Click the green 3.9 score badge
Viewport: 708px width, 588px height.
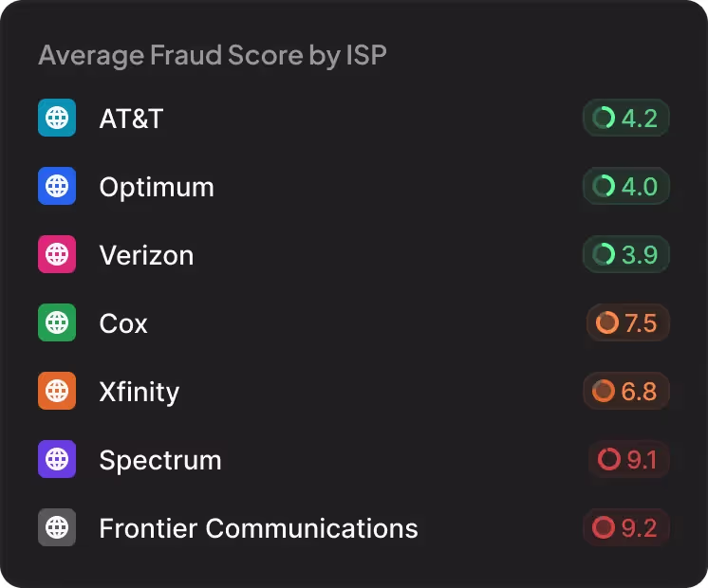click(x=626, y=255)
